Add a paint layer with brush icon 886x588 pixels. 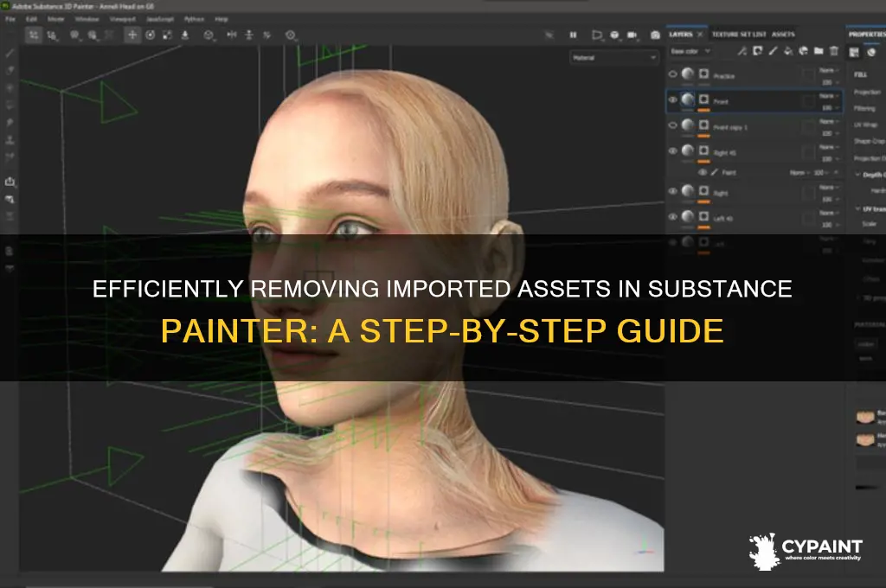click(773, 51)
